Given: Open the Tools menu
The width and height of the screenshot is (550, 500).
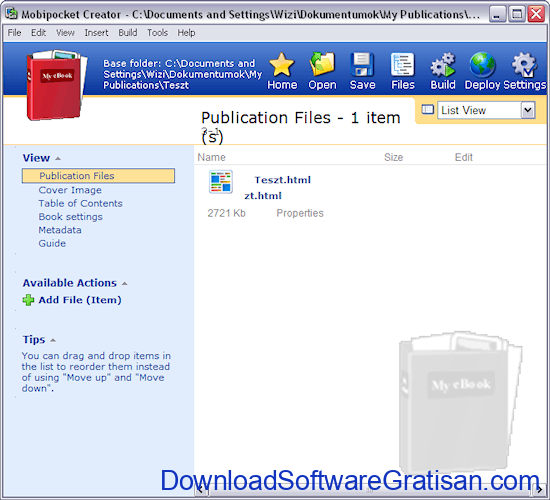Looking at the screenshot, I should pos(157,33).
